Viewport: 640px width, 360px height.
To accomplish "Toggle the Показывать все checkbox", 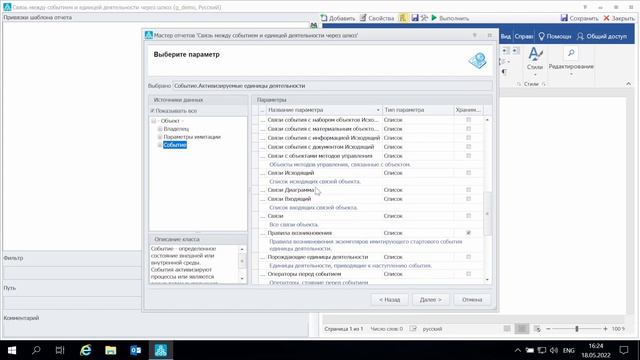I will pos(152,111).
